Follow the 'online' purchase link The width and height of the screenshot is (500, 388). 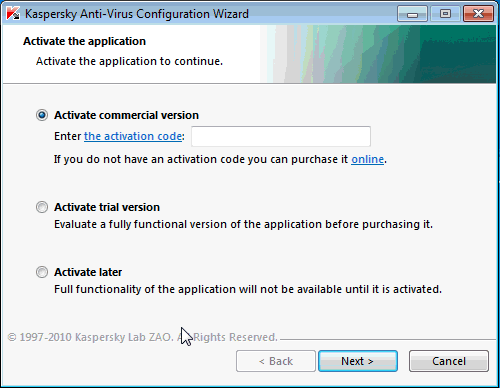click(x=367, y=159)
